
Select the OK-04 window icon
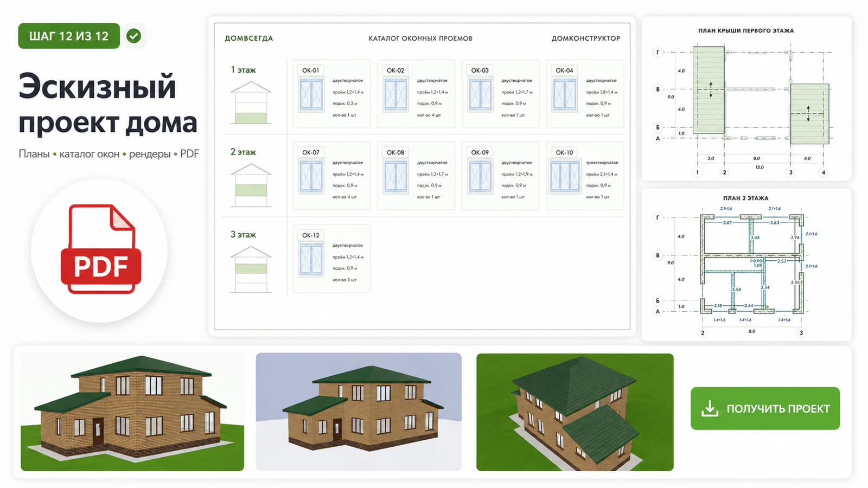(565, 95)
